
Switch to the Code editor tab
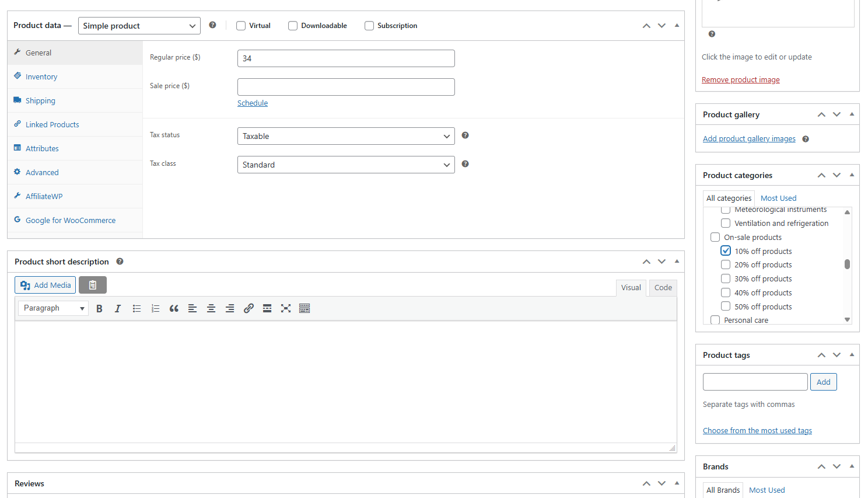click(663, 287)
